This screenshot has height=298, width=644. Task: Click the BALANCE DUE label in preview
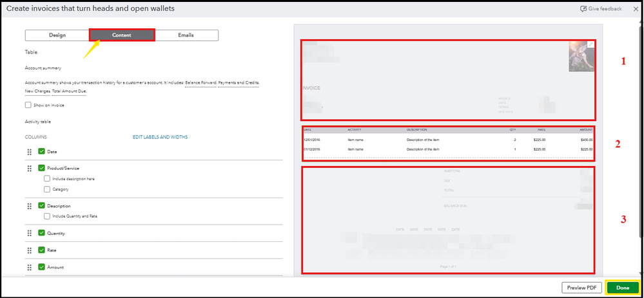click(x=455, y=206)
